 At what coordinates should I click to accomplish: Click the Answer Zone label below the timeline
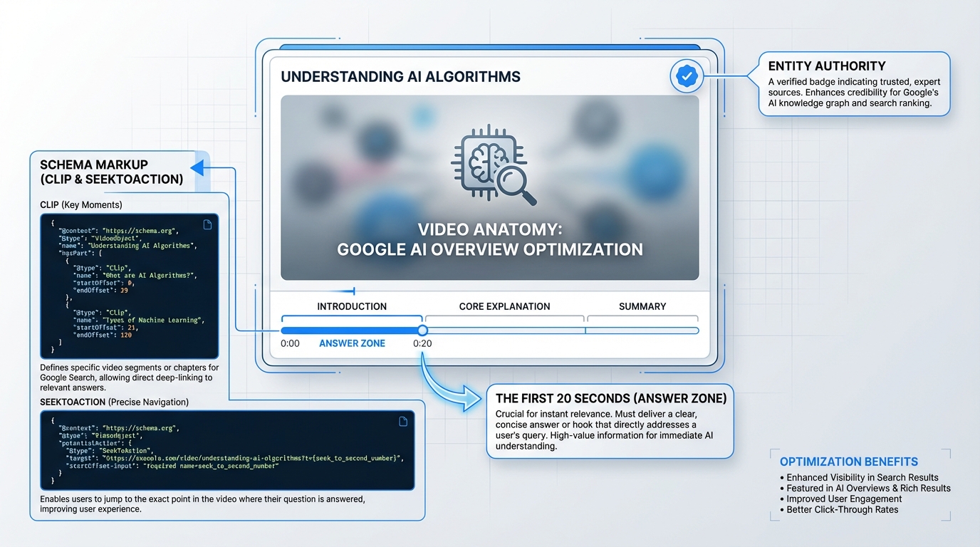pos(352,343)
